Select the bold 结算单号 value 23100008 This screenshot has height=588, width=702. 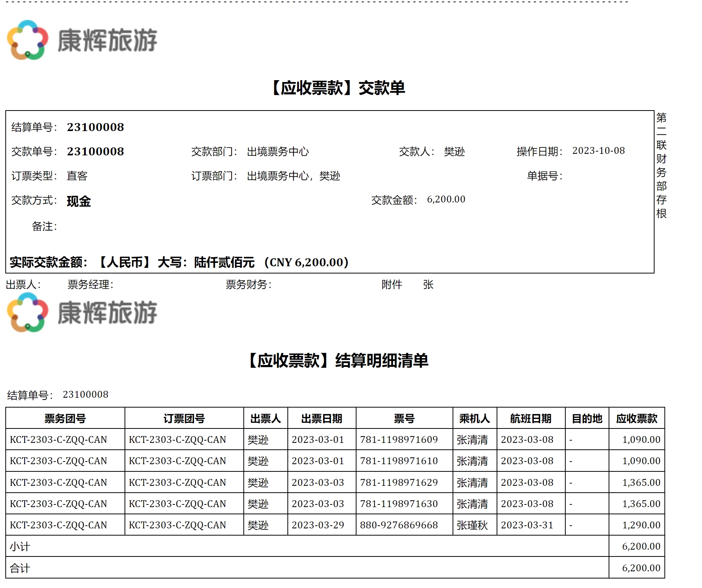tap(95, 127)
